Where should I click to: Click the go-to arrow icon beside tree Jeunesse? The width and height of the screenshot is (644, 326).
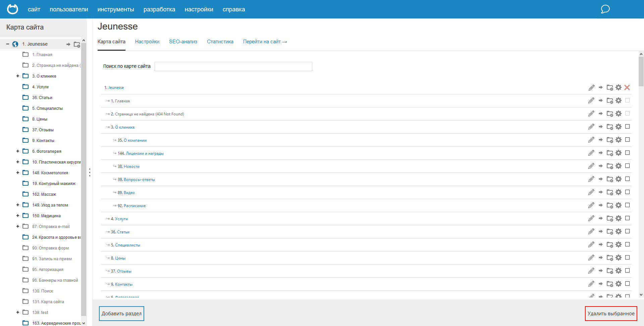click(x=68, y=44)
